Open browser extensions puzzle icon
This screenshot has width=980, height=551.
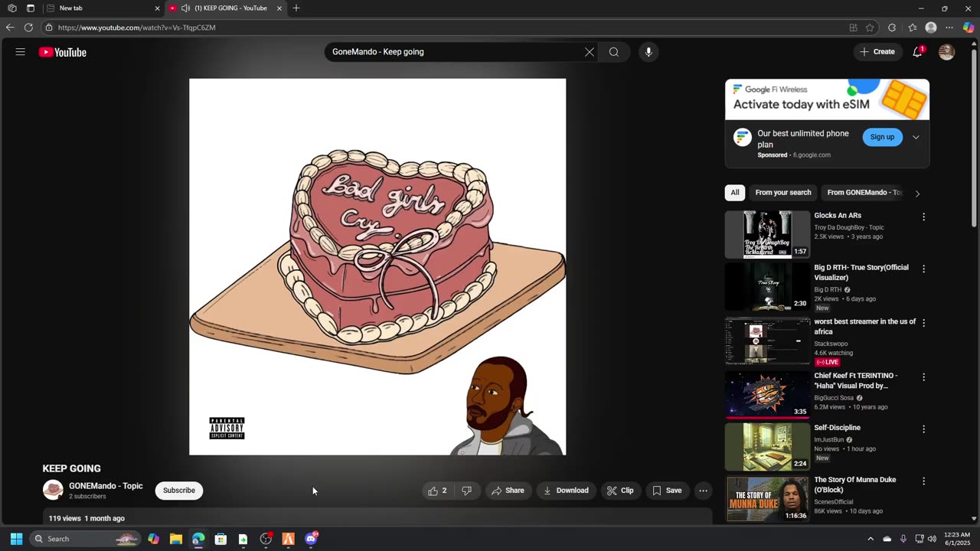pyautogui.click(x=892, y=28)
